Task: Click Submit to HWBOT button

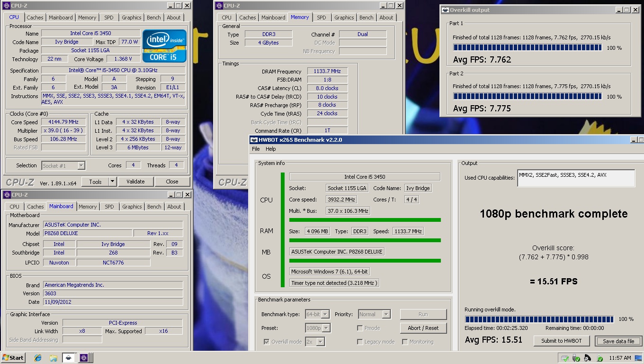Action: point(562,341)
